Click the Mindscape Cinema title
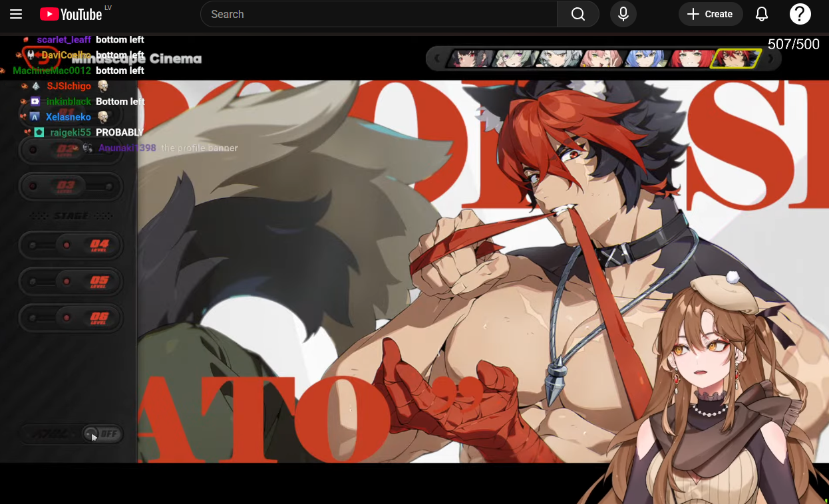The height and width of the screenshot is (504, 829). point(136,59)
